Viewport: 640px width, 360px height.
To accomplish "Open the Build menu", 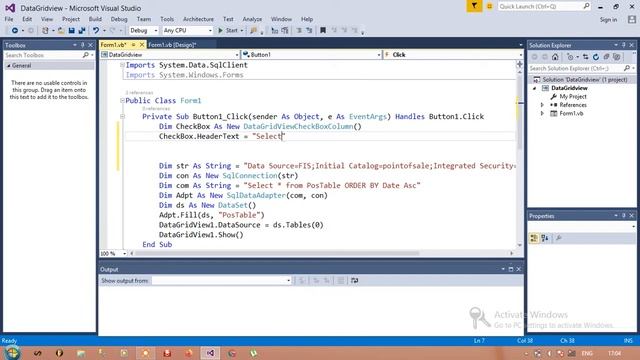I will (x=95, y=19).
